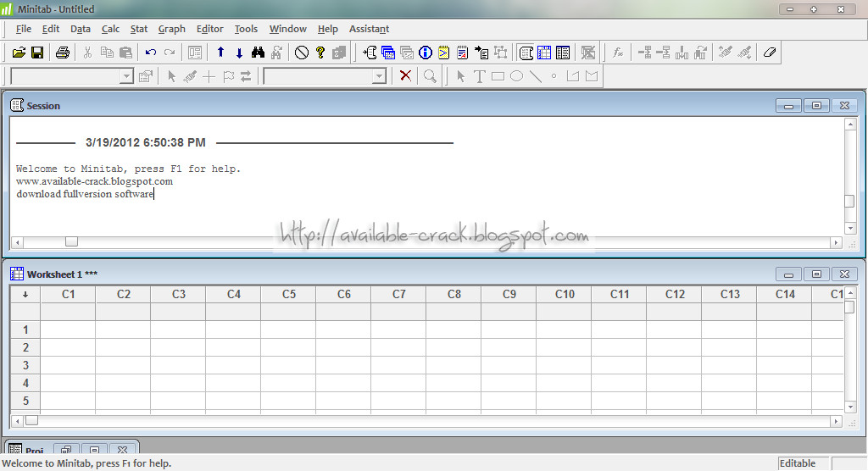Activate current Data window grid icon
This screenshot has height=471, width=868.
coord(544,53)
